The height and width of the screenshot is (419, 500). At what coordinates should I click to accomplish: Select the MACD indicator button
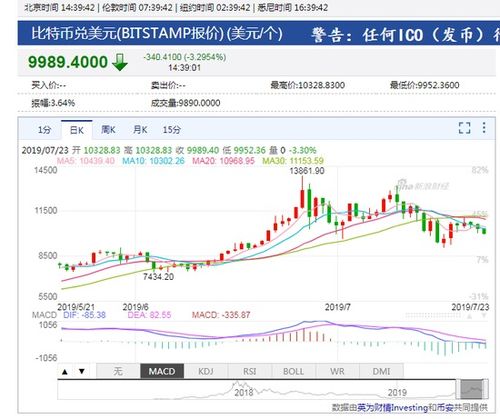pos(162,371)
